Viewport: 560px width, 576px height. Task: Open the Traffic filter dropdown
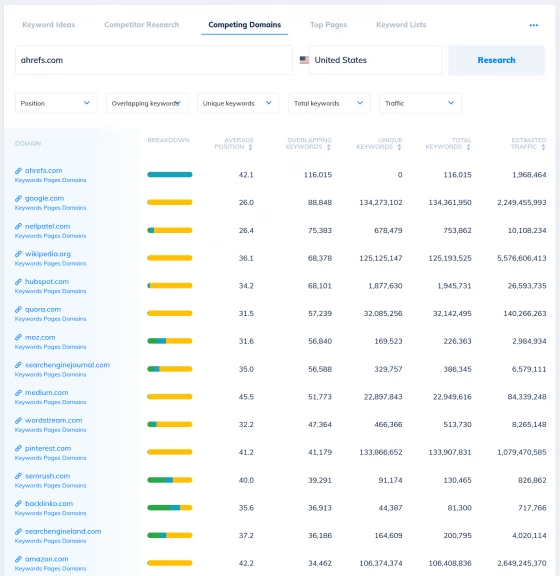(420, 103)
